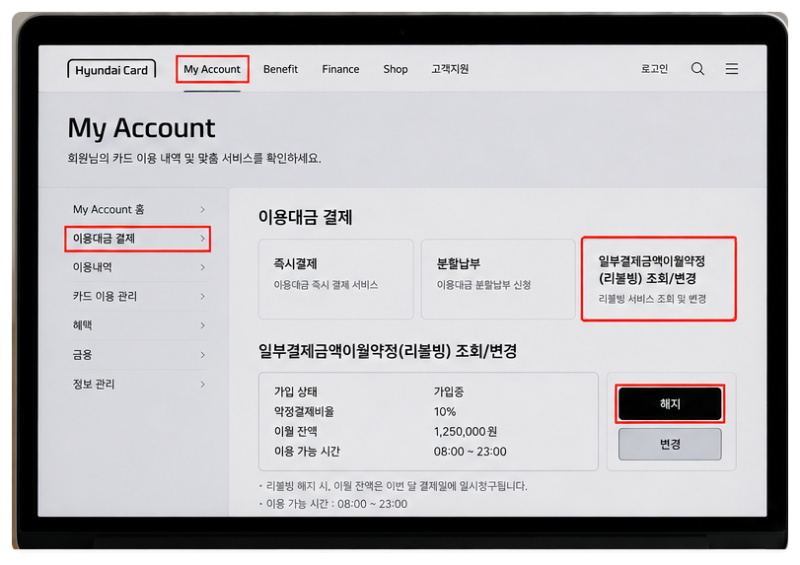Viewport: 800px width, 565px height.
Task: Expand chevron next to 정보 관리
Action: (203, 384)
